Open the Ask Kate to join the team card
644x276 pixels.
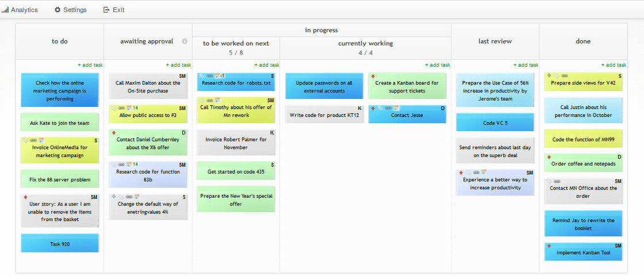pyautogui.click(x=60, y=122)
